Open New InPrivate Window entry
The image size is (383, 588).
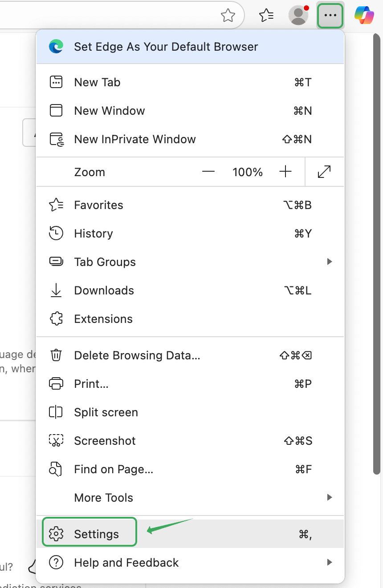pos(190,139)
